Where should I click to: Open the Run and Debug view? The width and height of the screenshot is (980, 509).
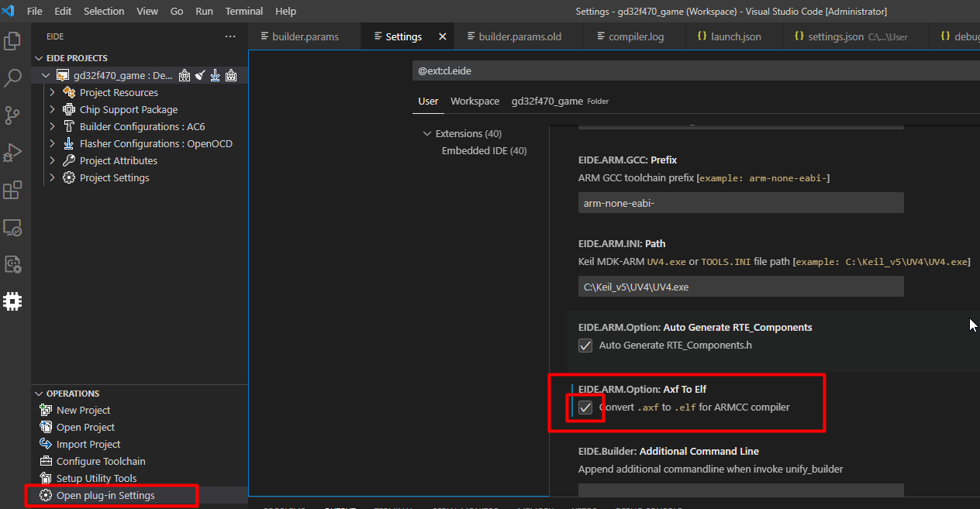[x=12, y=153]
